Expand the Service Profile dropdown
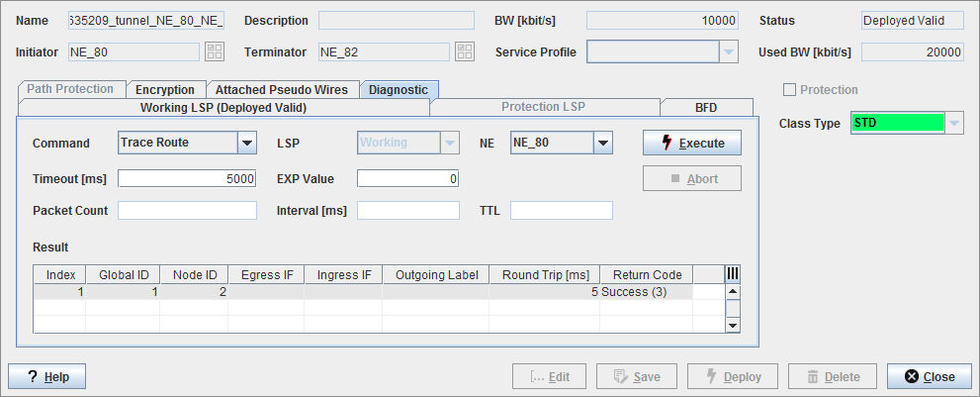The width and height of the screenshot is (980, 397). (x=728, y=51)
